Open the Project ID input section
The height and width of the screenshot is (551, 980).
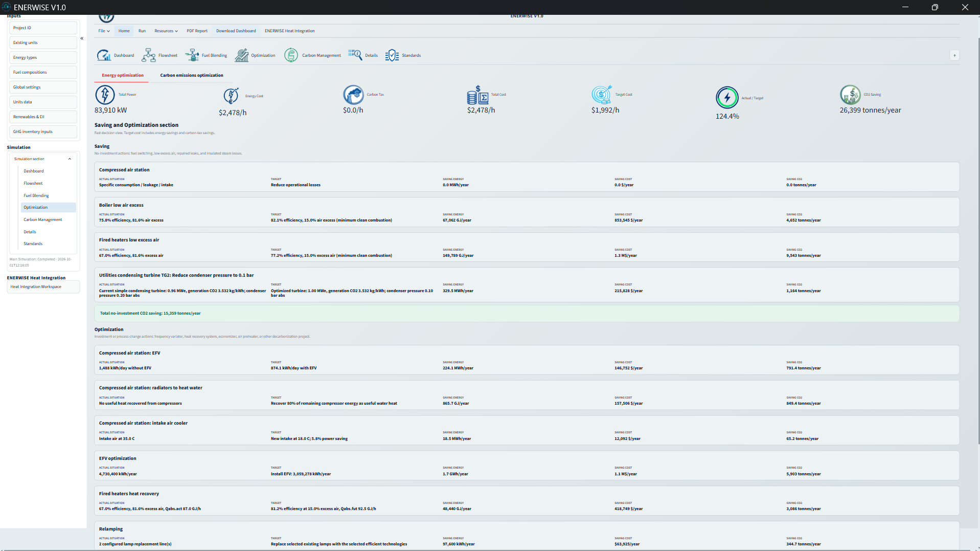pyautogui.click(x=43, y=28)
